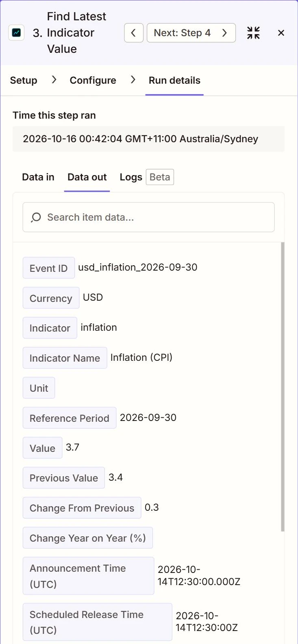Screen dimensions: 298x644
Task: Open Next: Step 4
Action: tap(191, 33)
